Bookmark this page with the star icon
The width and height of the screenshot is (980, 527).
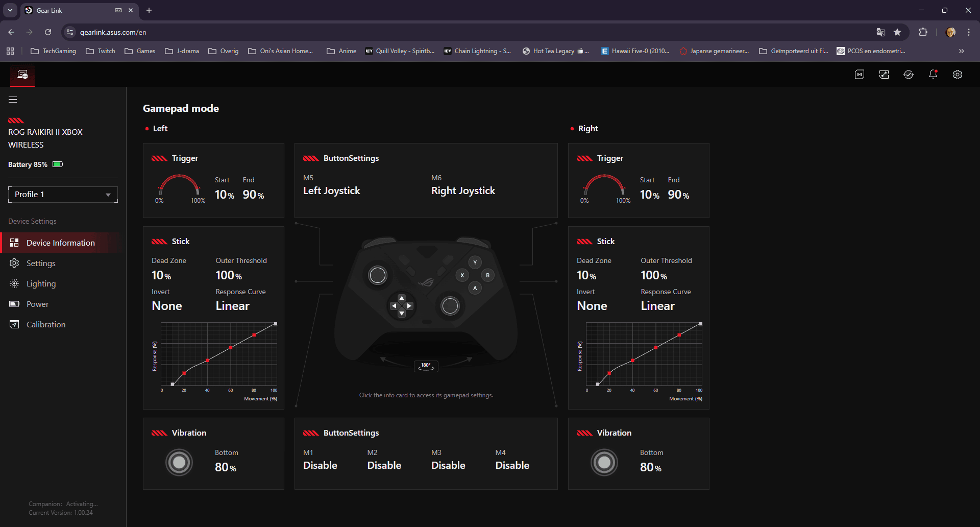pos(897,32)
